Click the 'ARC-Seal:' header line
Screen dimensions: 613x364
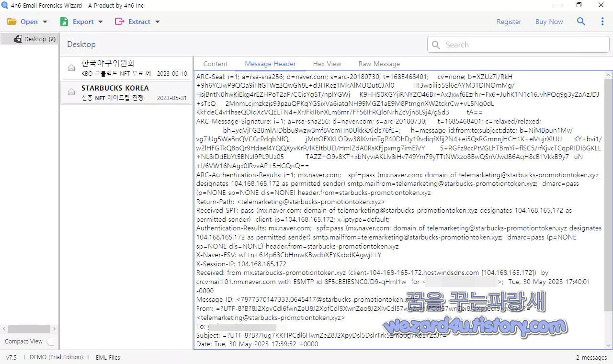click(354, 77)
